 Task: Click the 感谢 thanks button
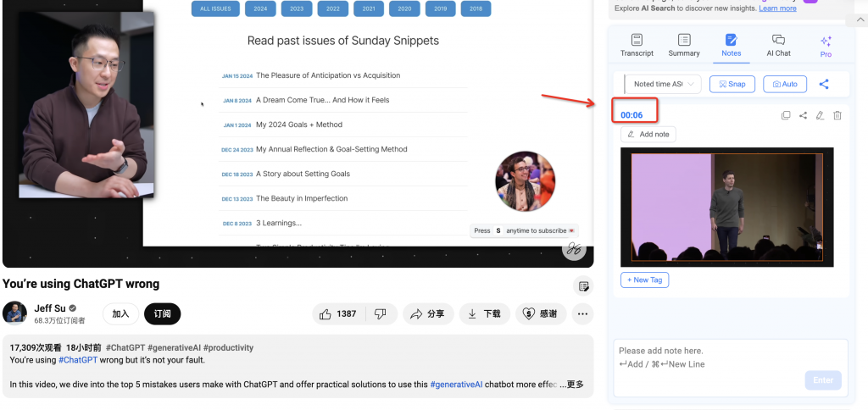[540, 313]
